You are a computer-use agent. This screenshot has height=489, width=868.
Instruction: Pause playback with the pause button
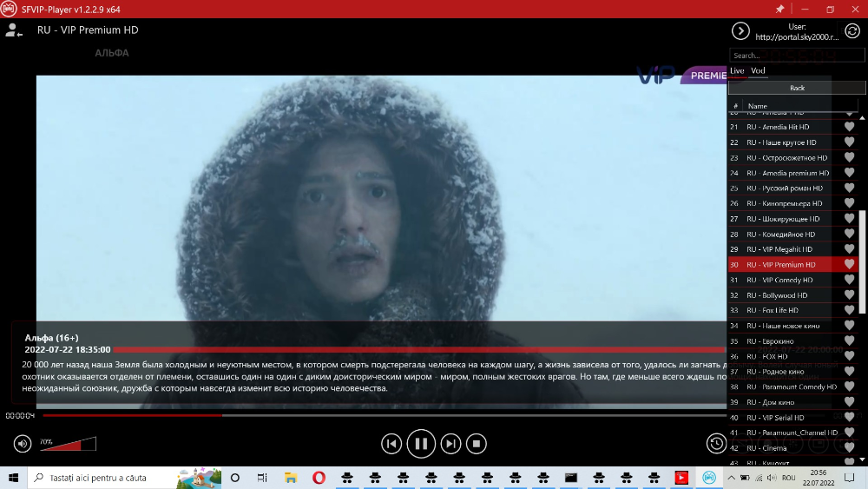[x=421, y=444]
